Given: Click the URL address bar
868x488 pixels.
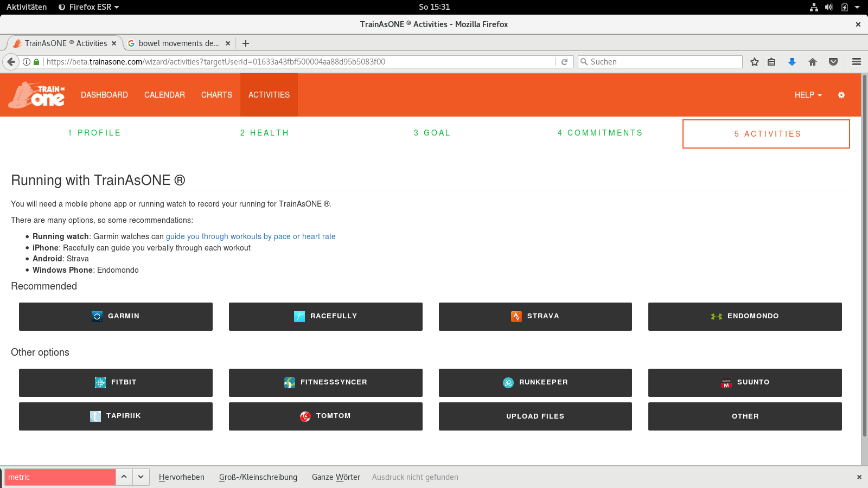Looking at the screenshot, I should tap(301, 62).
